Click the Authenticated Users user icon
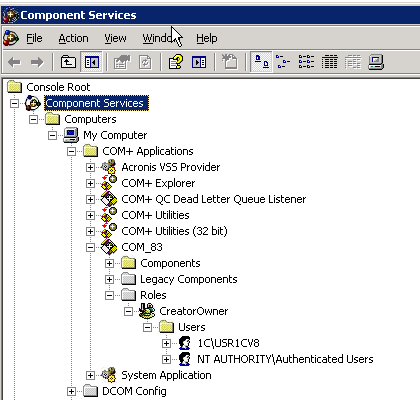Viewport: 420px width, 400px height. (x=185, y=359)
